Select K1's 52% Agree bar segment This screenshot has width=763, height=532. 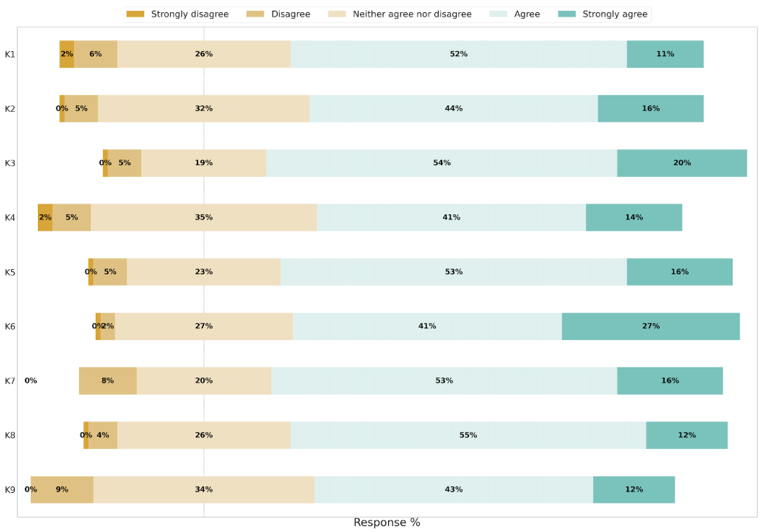click(x=459, y=54)
